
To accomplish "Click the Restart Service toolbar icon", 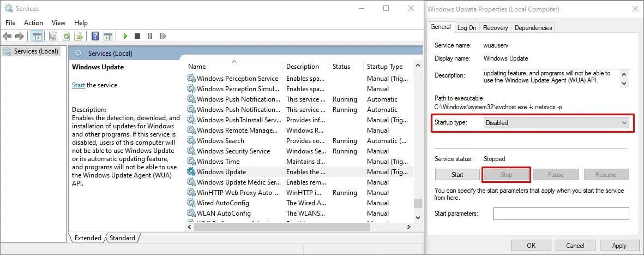I will (162, 36).
